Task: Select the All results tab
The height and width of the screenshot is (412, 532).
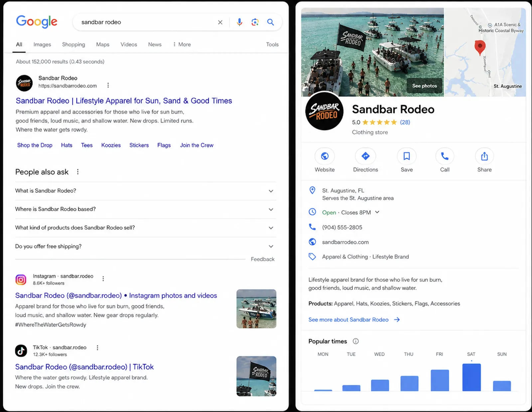Action: click(19, 45)
